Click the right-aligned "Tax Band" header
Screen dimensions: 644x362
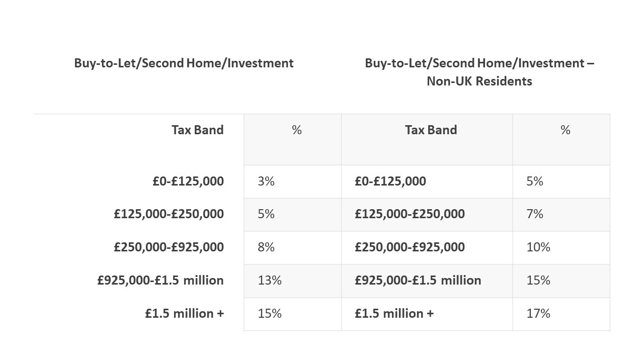pyautogui.click(x=197, y=130)
